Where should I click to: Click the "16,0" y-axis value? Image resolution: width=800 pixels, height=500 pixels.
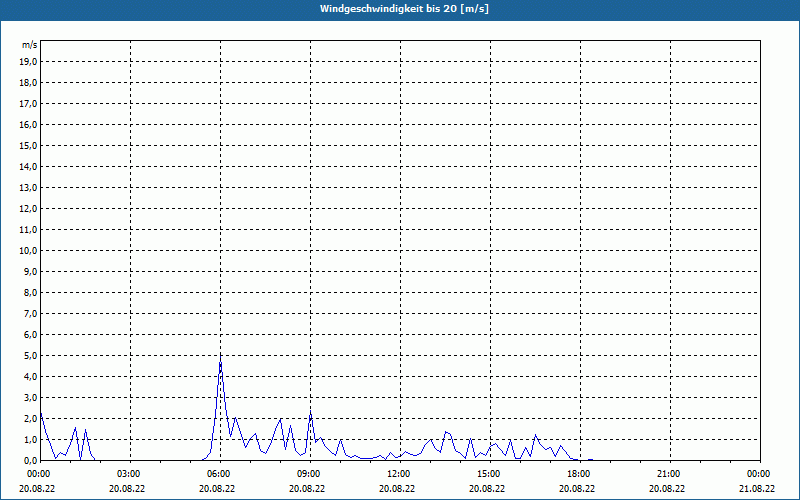pos(29,124)
